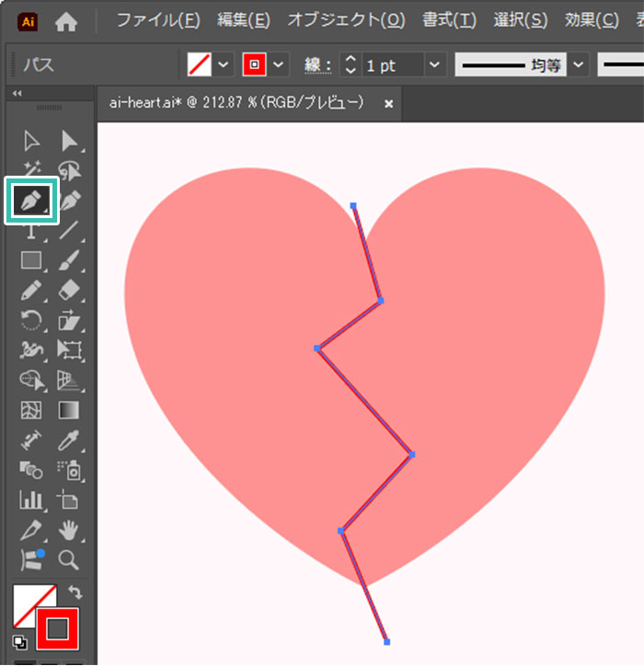Go to the Home screen icon

[x=66, y=20]
